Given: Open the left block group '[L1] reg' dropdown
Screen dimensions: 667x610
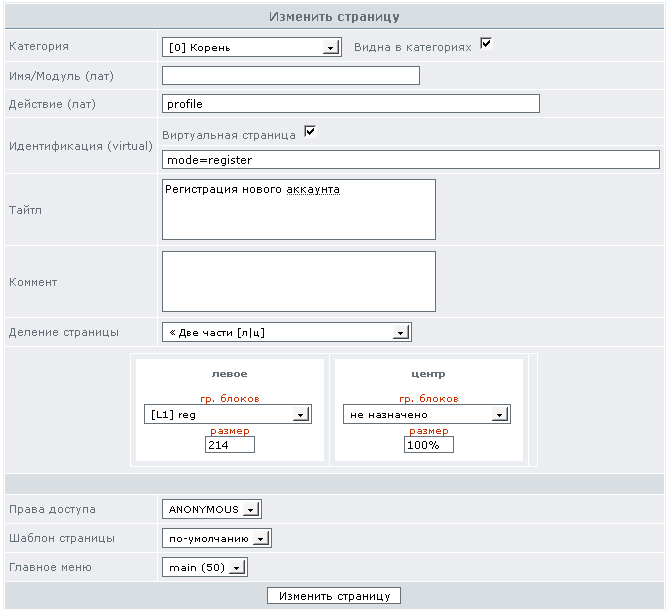Looking at the screenshot, I should coord(228,414).
